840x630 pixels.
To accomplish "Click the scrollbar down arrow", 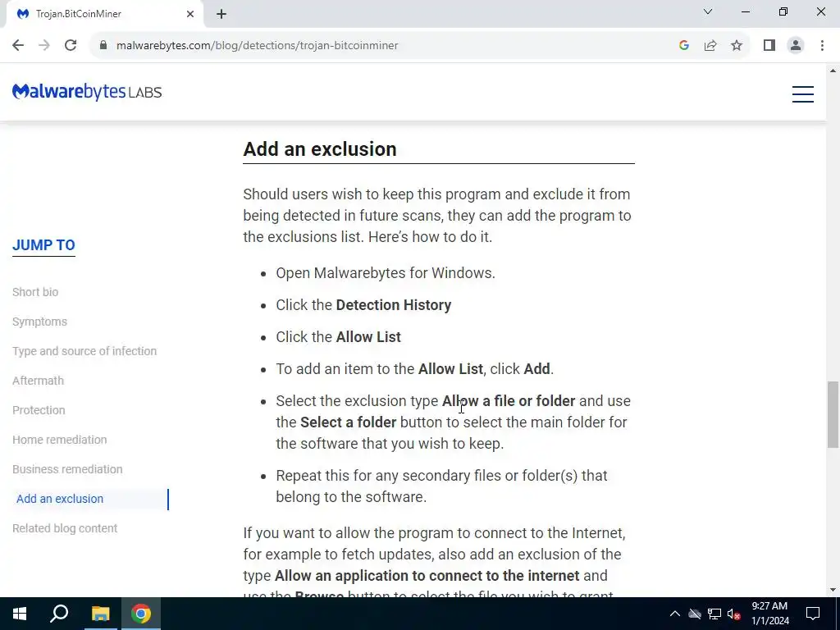I will (833, 590).
